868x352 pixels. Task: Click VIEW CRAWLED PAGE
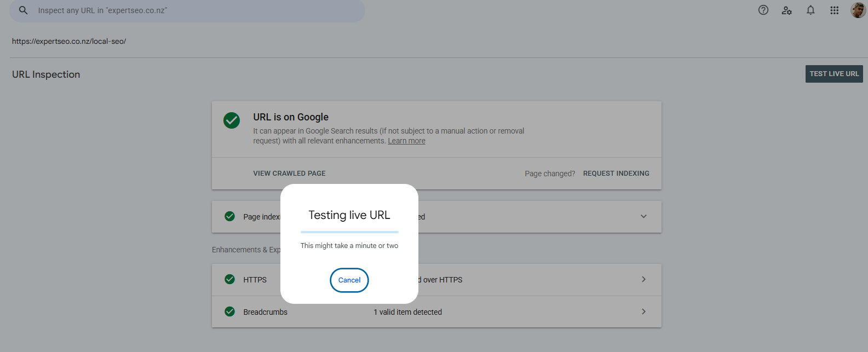pyautogui.click(x=289, y=174)
